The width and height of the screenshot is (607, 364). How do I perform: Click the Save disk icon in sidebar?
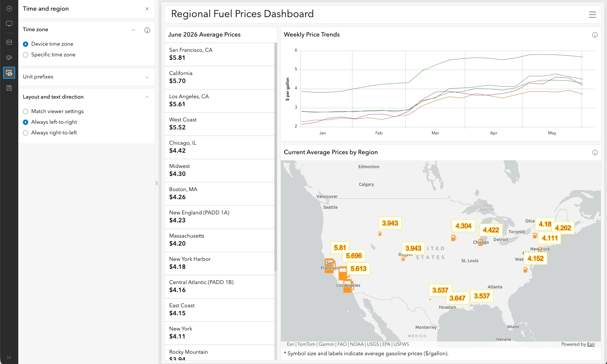pos(9,88)
